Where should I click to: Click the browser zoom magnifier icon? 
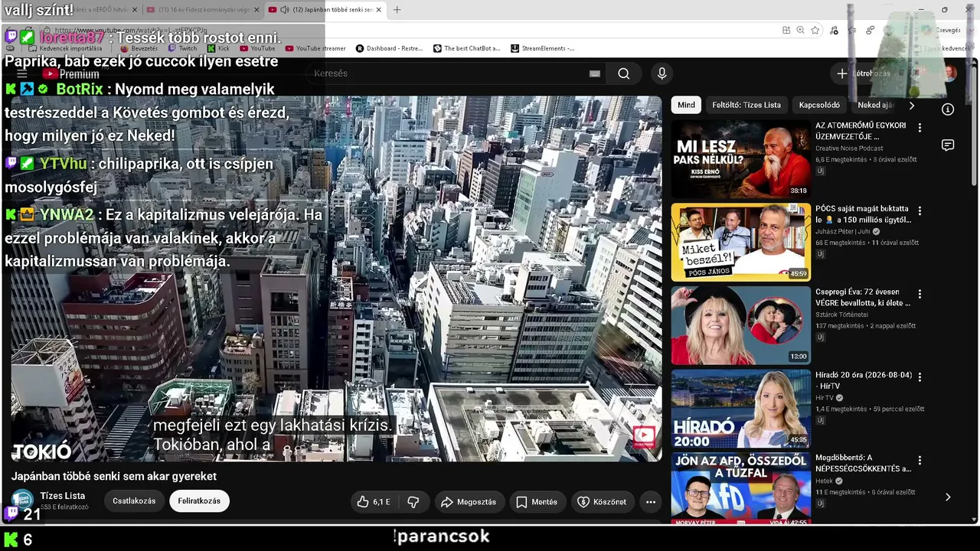[x=800, y=30]
